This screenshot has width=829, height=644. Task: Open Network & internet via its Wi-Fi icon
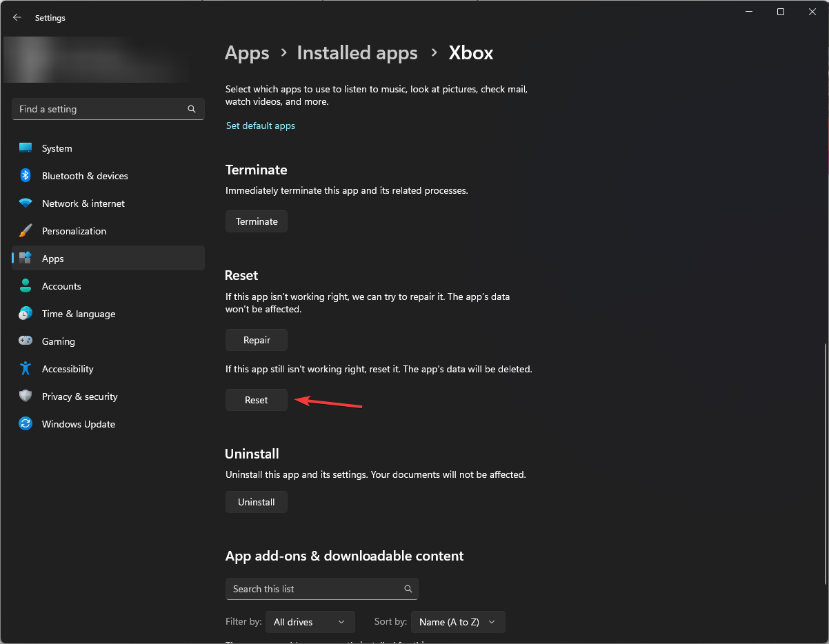26,203
